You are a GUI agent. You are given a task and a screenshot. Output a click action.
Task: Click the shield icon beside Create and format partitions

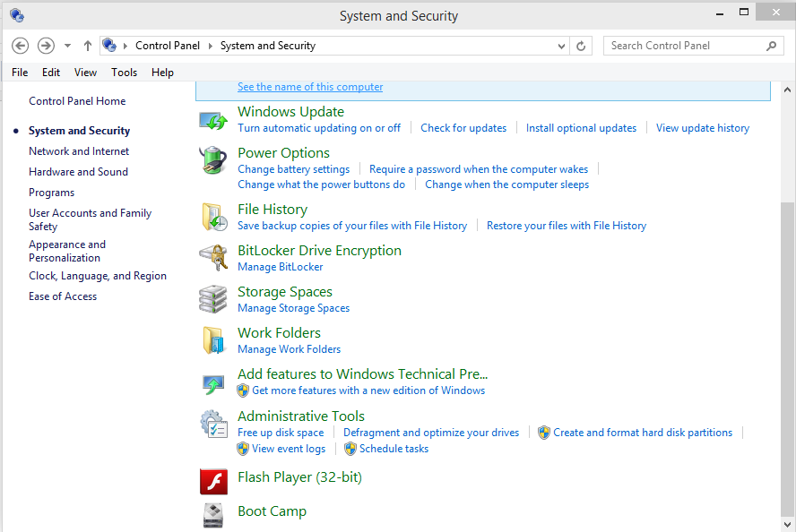(544, 433)
